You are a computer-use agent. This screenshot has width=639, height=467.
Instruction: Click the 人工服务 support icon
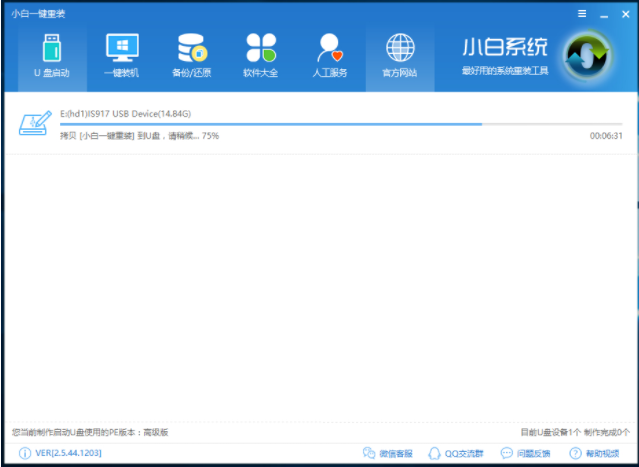click(330, 56)
